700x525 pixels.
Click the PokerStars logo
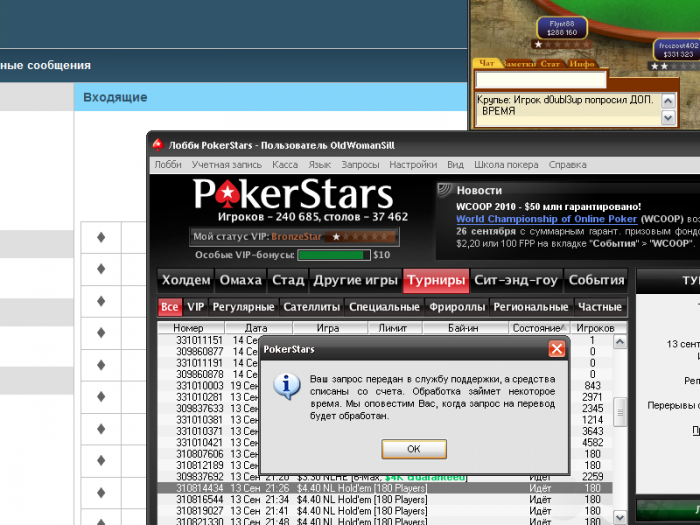pyautogui.click(x=293, y=194)
